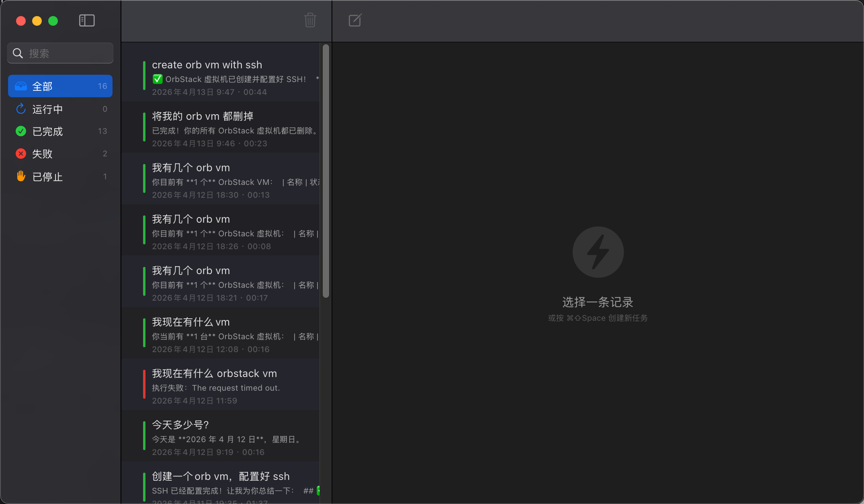Toggle the sidebar panel icon
Viewport: 864px width, 504px height.
tap(87, 20)
